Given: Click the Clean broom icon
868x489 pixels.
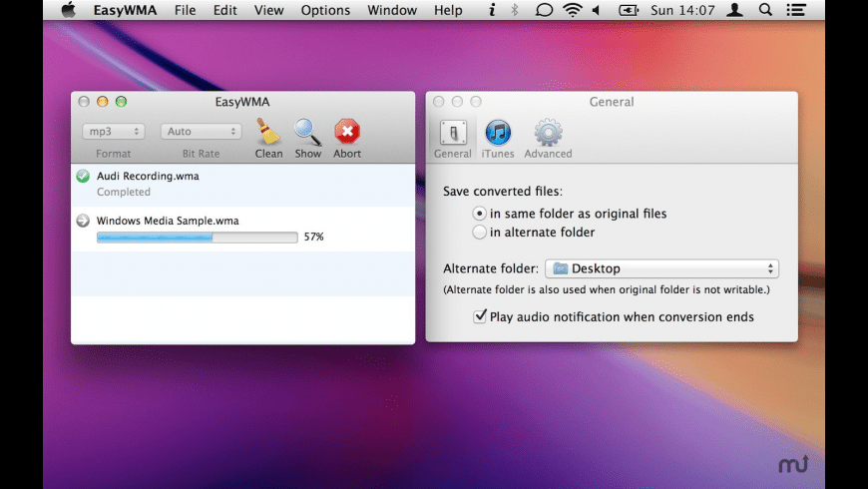Looking at the screenshot, I should (x=268, y=132).
